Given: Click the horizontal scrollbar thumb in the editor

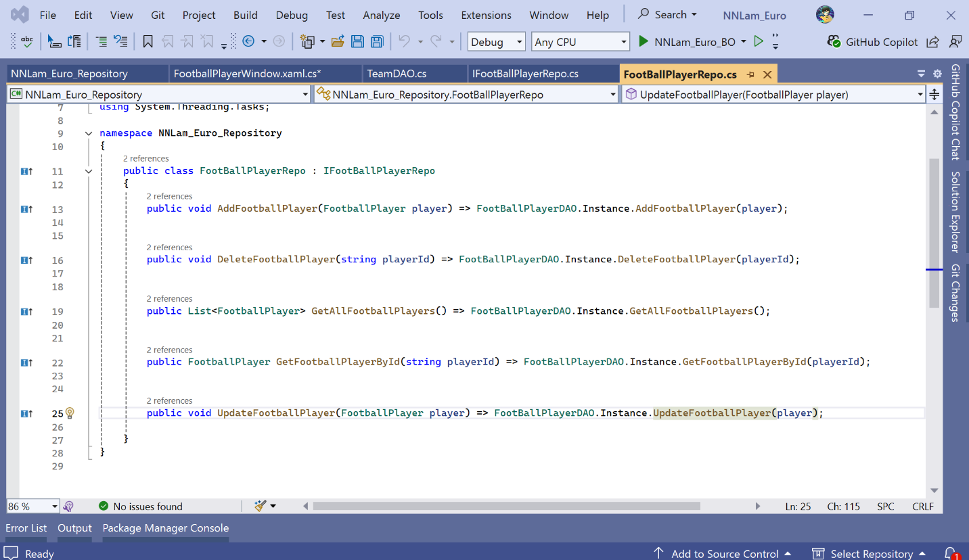Looking at the screenshot, I should 506,506.
